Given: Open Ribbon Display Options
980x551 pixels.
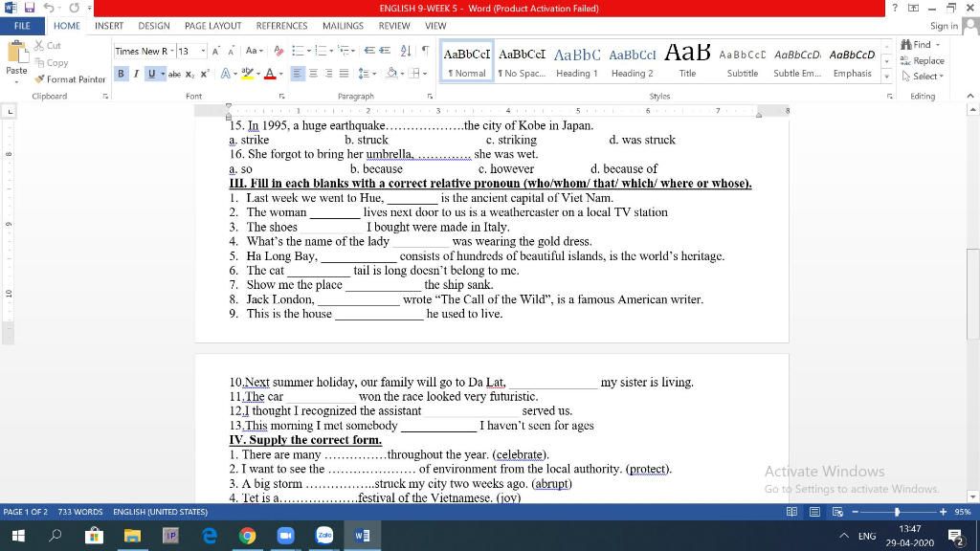Looking at the screenshot, I should tap(913, 8).
